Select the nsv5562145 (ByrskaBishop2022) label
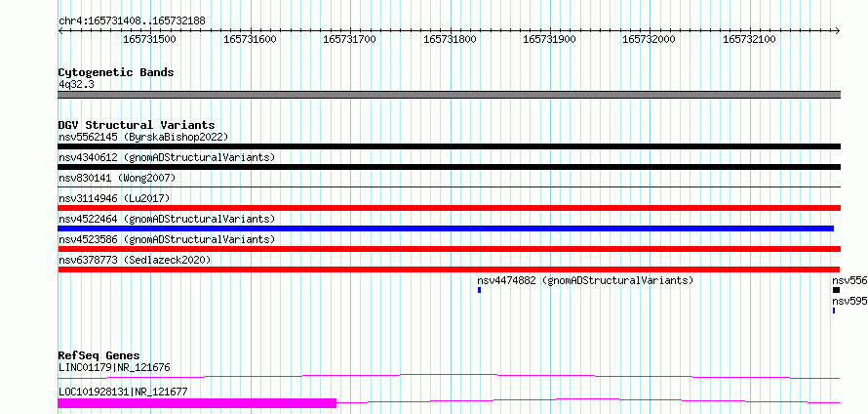This screenshot has width=868, height=414. click(143, 137)
